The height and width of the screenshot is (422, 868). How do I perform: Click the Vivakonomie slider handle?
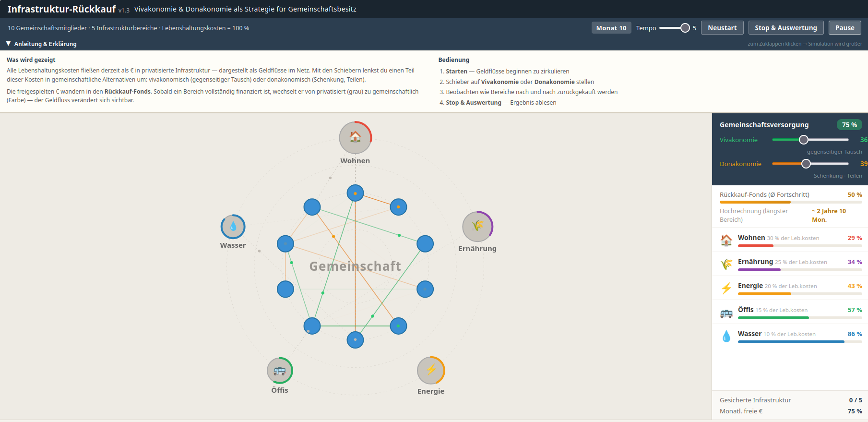pyautogui.click(x=804, y=140)
